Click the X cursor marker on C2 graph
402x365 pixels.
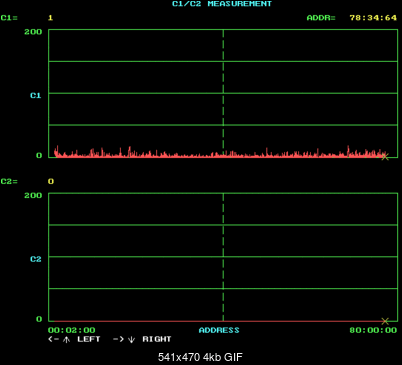385,321
